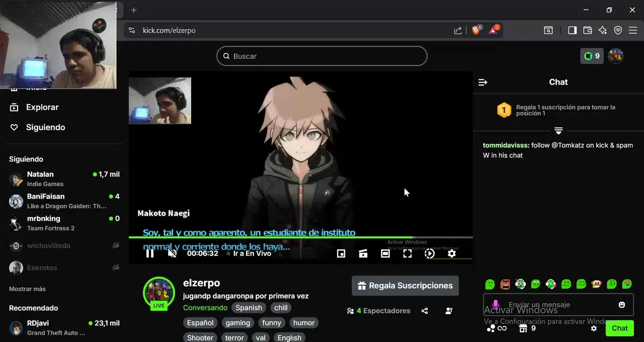This screenshot has width=644, height=342.
Task: Select the terror tag
Action: (x=234, y=338)
